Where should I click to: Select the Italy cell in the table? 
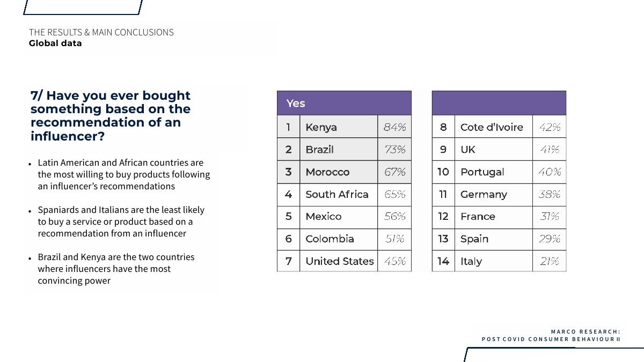[493, 262]
